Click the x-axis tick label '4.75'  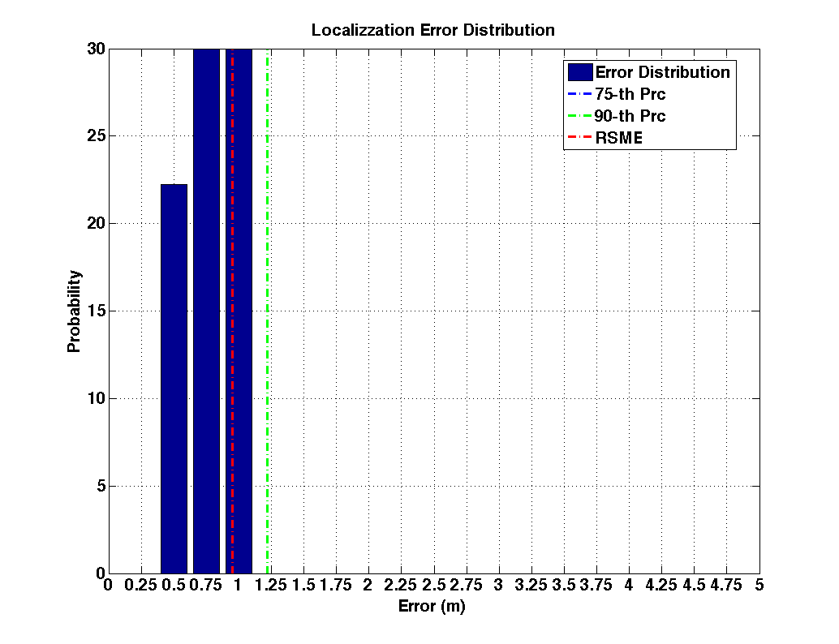click(x=726, y=585)
